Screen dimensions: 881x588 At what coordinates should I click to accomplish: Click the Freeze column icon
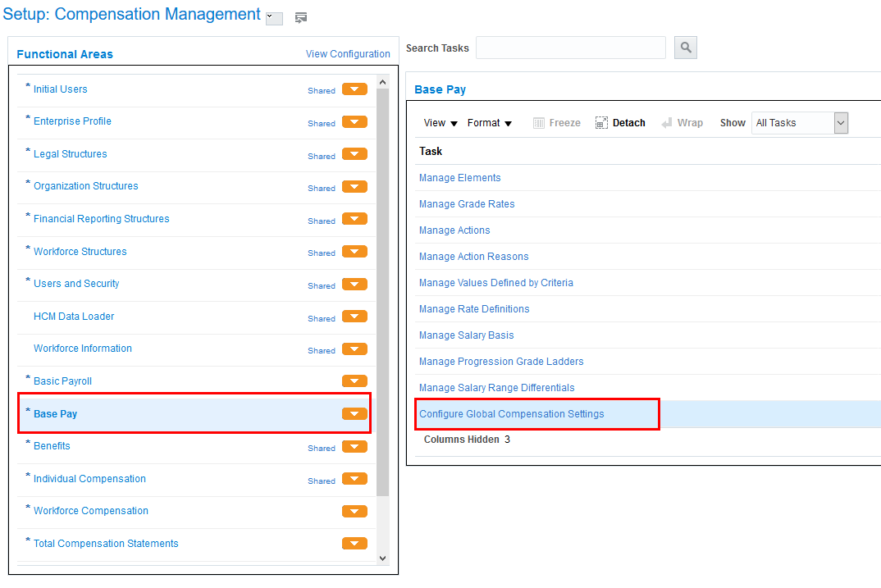tap(539, 123)
